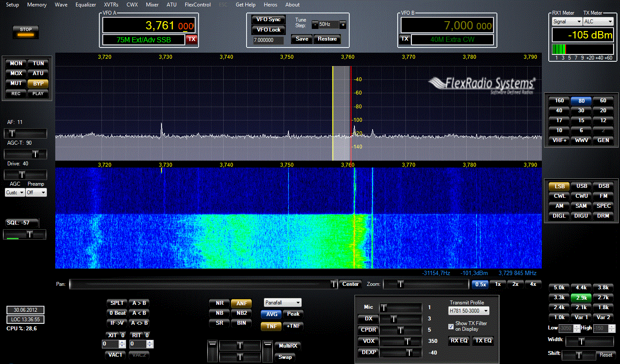Toggle the tracking notch filter TNF
Viewport: 620px width, 364px height.
271,326
